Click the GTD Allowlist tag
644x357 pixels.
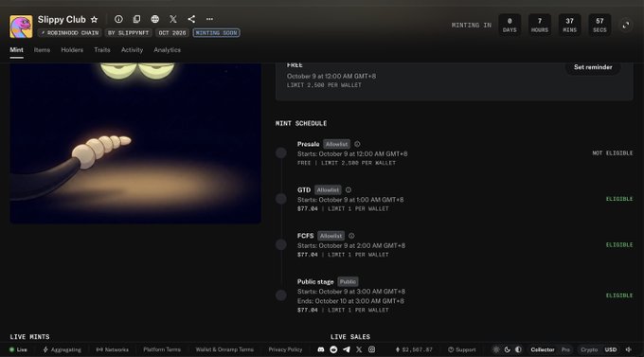(328, 189)
